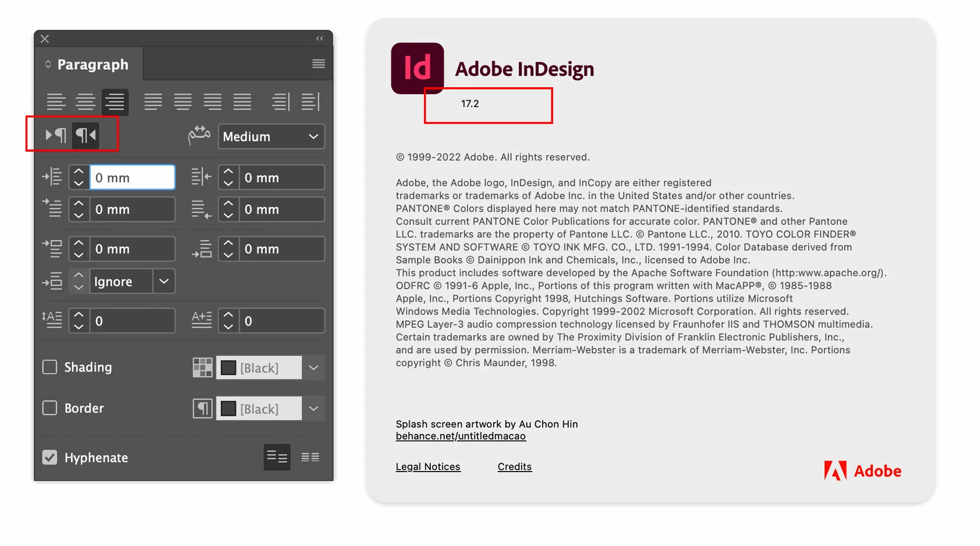This screenshot has height=546, width=980.
Task: Select Align Right paragraph alignment
Action: pyautogui.click(x=115, y=102)
